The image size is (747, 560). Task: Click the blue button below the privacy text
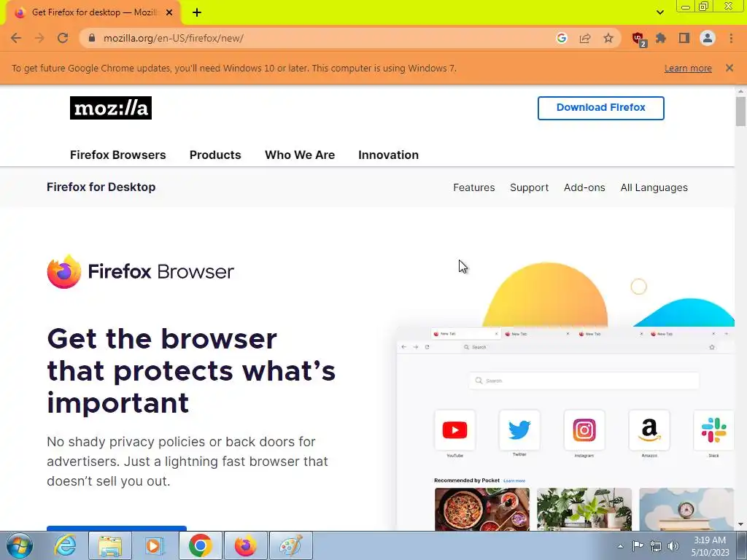pos(117,528)
